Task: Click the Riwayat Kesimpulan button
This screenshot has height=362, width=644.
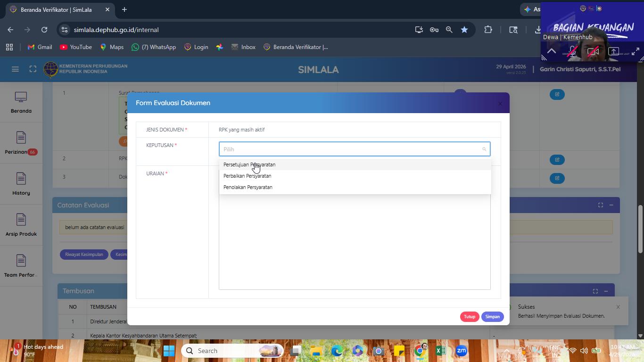Action: (x=84, y=255)
